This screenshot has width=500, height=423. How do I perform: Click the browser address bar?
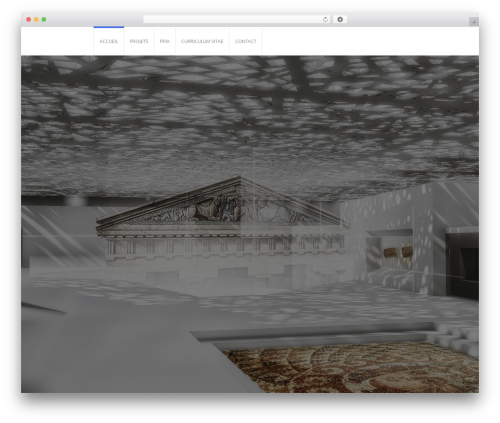(236, 19)
